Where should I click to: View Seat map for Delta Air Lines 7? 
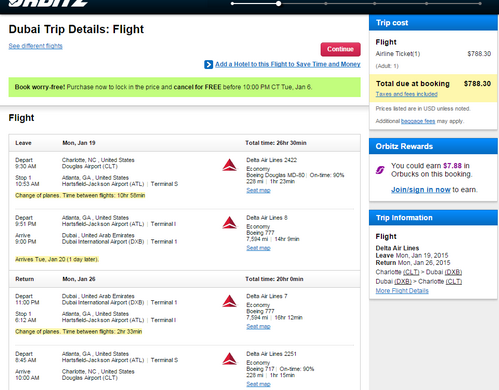click(258, 327)
